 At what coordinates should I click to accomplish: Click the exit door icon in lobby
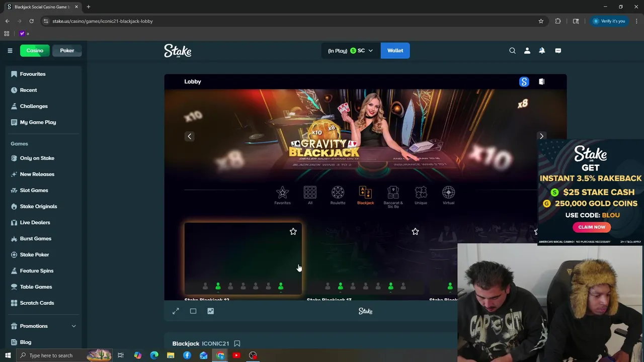541,81
